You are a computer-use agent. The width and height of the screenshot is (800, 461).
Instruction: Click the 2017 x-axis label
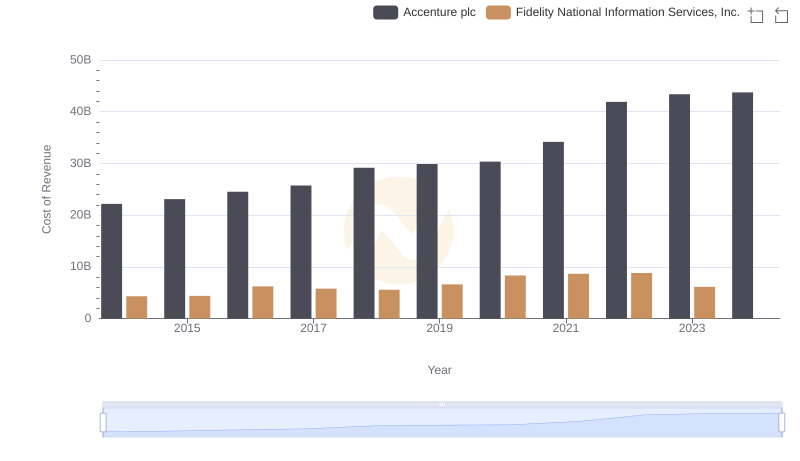(313, 328)
